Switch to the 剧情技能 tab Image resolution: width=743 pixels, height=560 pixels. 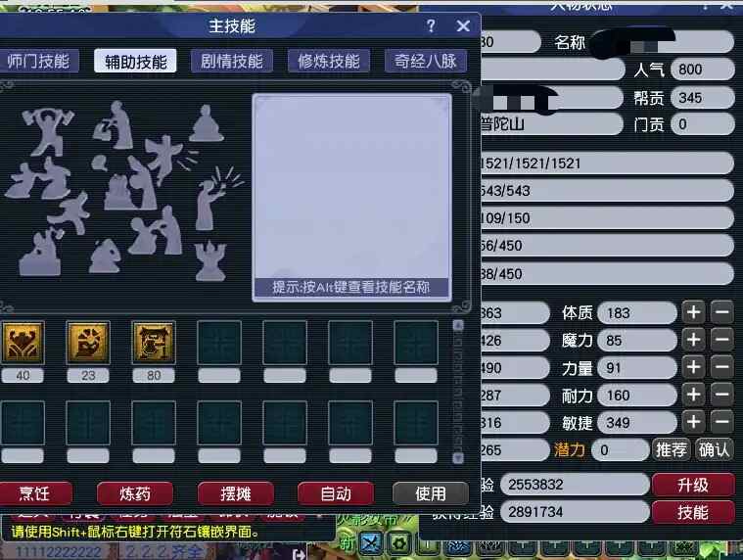pos(232,61)
